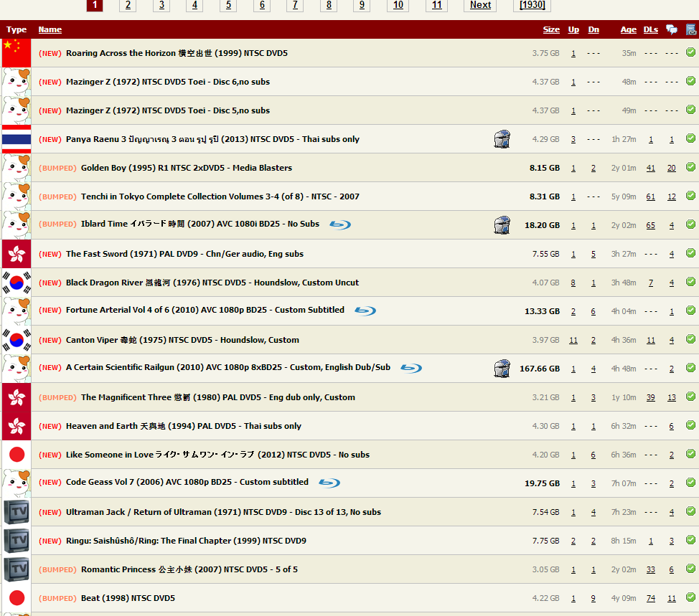Click the snatched-list icon in the header's last column
This screenshot has width=699, height=616.
691,29
